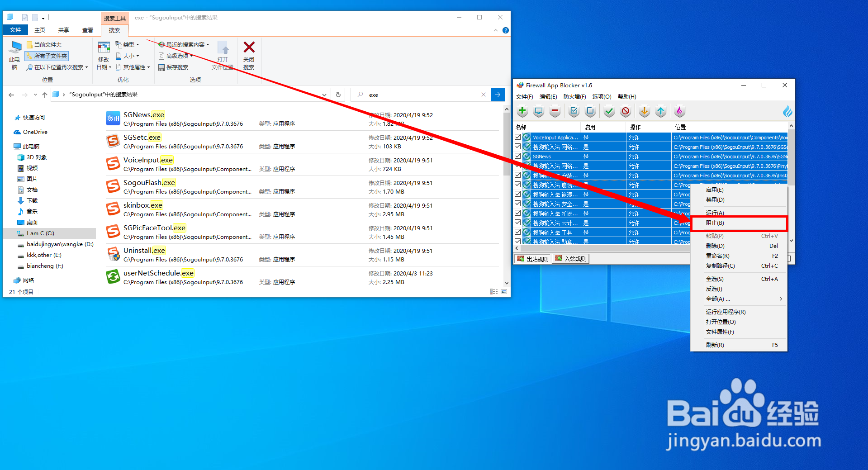The image size is (868, 470).
Task: Uncheck the 搜狗输入法 安装 row checkbox
Action: 517,175
